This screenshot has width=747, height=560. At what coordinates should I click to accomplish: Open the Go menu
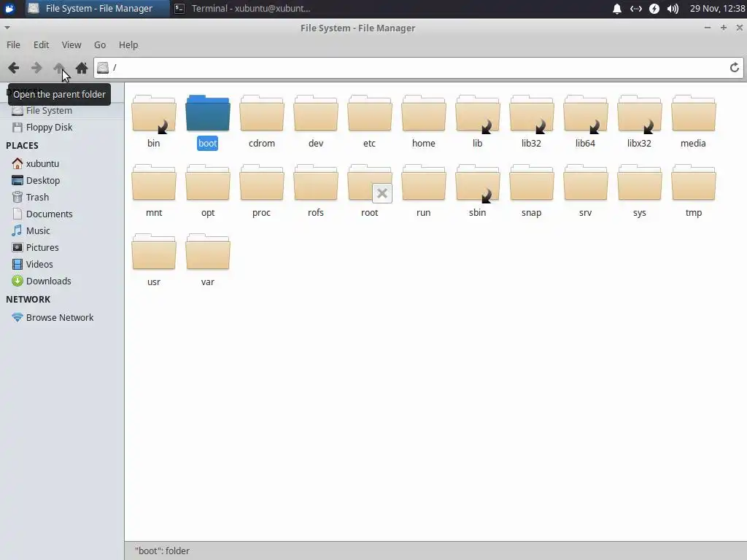pos(99,44)
